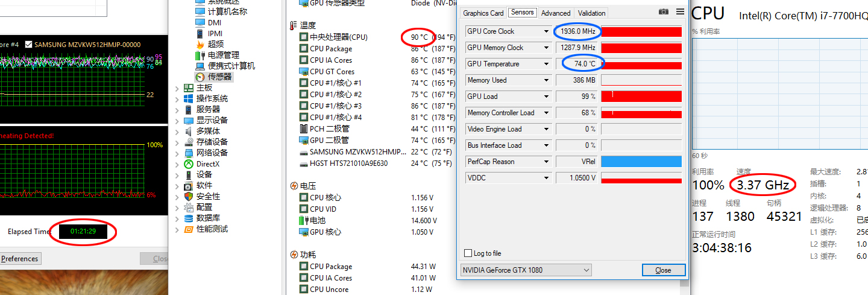Expand the 操作系统 tree node
Image resolution: width=868 pixels, height=295 pixels.
tap(177, 99)
